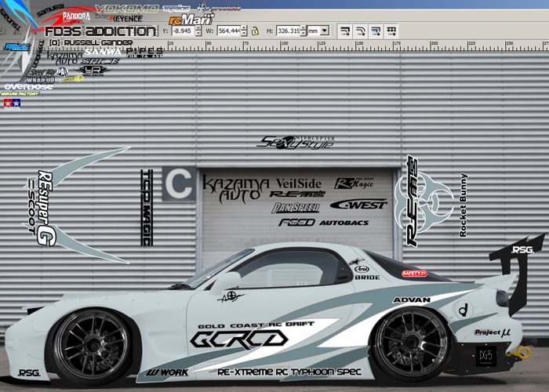Screen dimensions: 549x392
Task: Select the large Kazama Auto logo on the garage door
Action: [235, 190]
